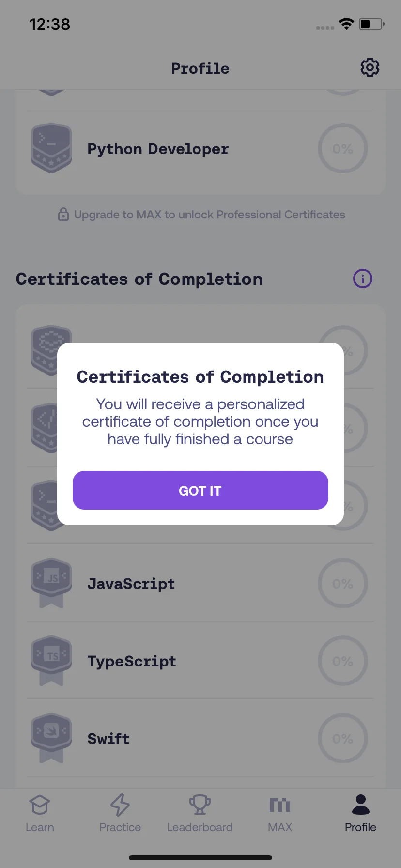Switch to the Learn tab
Screen dimensions: 401x868
click(40, 813)
